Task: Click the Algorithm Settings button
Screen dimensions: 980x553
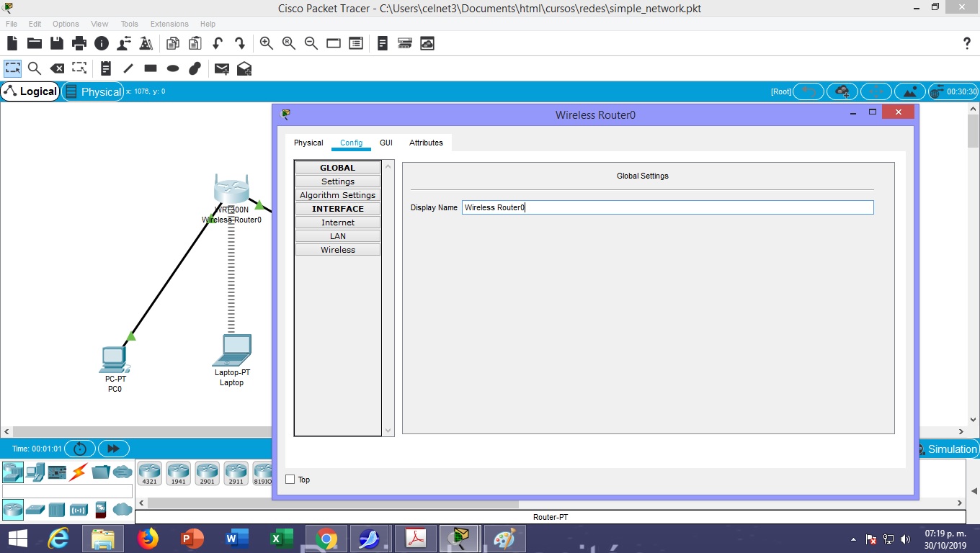Action: click(338, 195)
